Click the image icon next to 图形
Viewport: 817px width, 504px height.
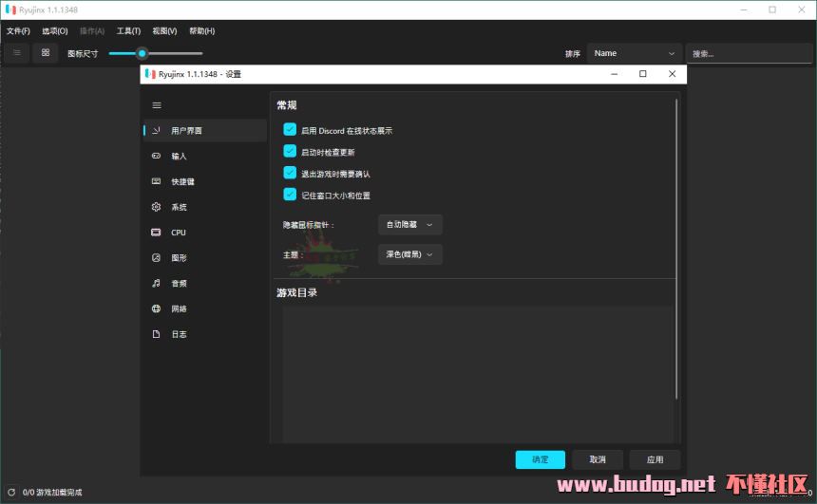pos(156,258)
